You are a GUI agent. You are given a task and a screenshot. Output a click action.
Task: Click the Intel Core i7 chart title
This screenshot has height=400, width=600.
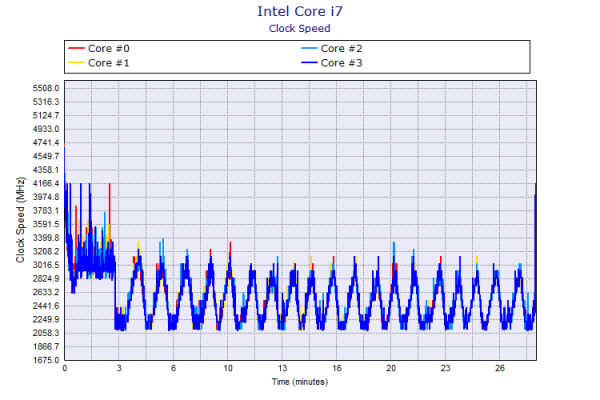pos(300,11)
